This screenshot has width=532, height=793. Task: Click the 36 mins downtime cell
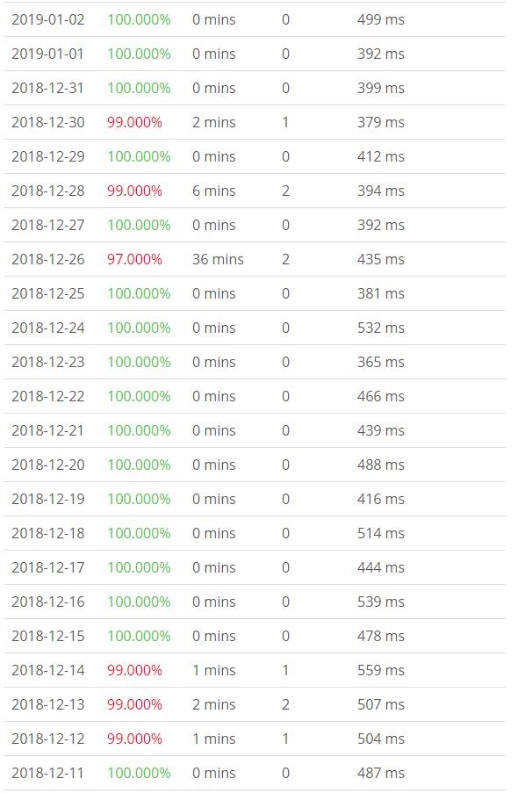(x=218, y=259)
